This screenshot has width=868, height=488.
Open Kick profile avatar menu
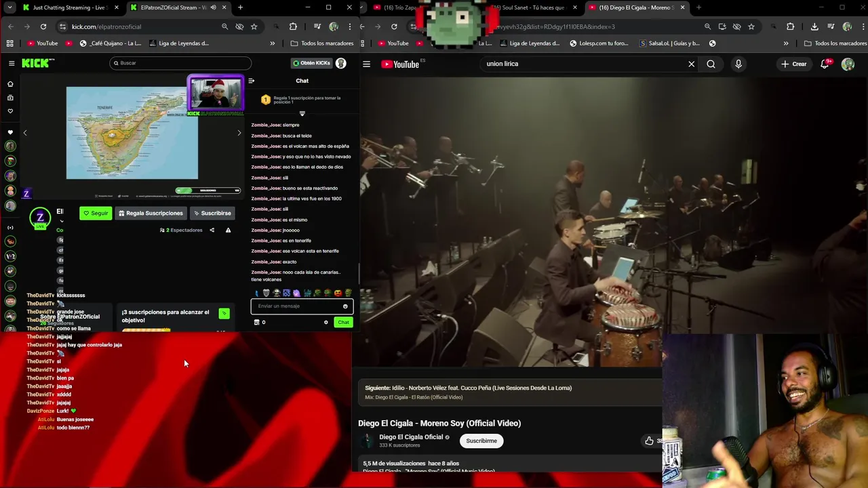(341, 63)
